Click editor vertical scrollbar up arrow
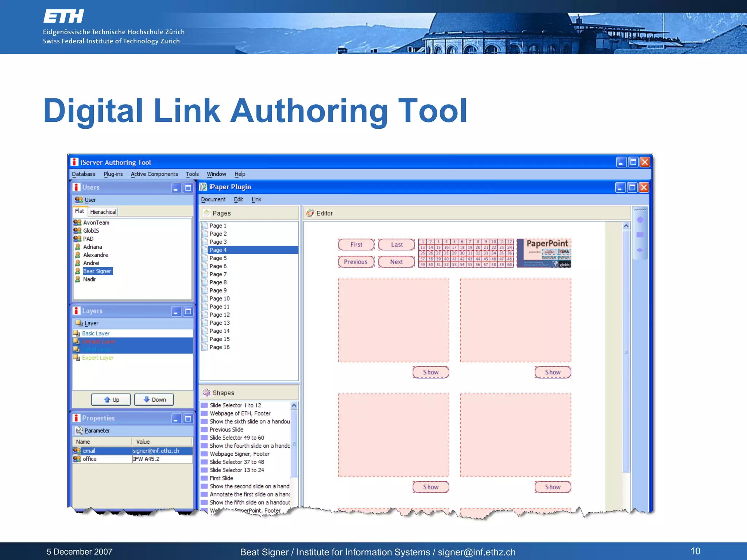Screen dimensions: 747x560 point(626,226)
